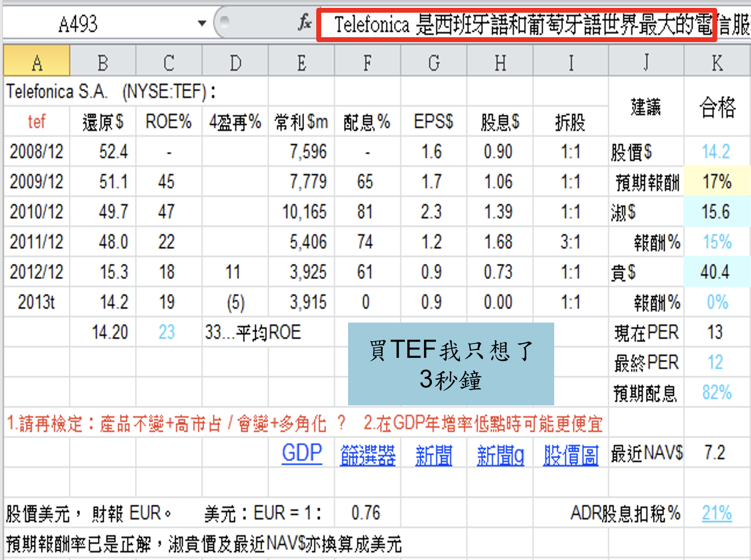Click the 股價美元，財報 EUR note cell
The image size is (751, 560).
(x=89, y=513)
